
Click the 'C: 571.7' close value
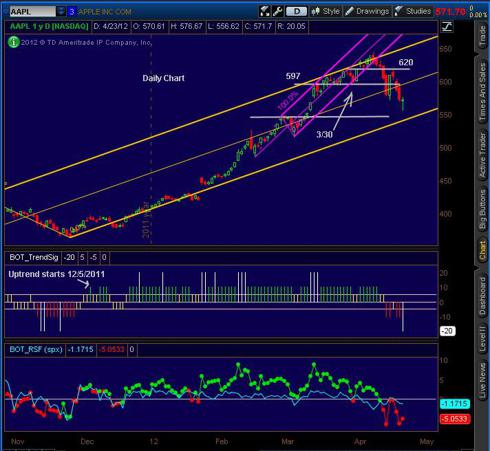[258, 26]
